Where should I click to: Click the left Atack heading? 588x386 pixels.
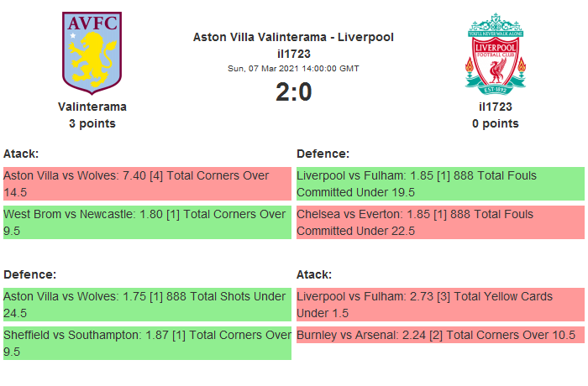pos(21,154)
